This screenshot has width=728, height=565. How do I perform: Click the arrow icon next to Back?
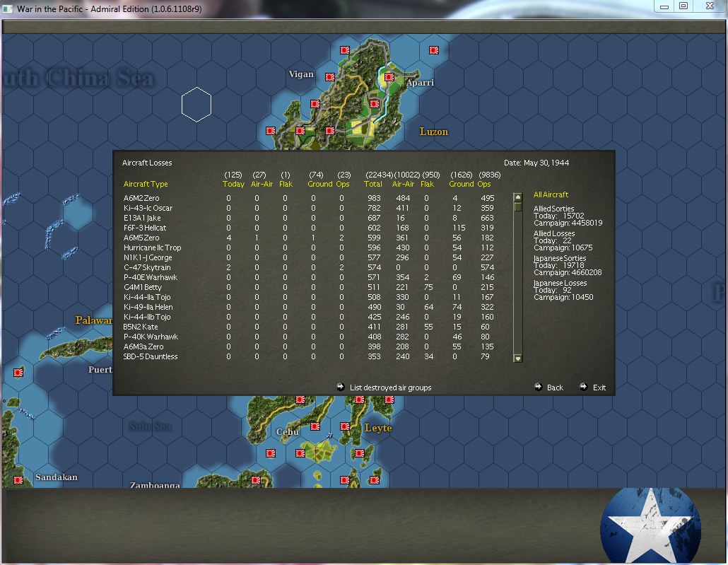coord(538,387)
